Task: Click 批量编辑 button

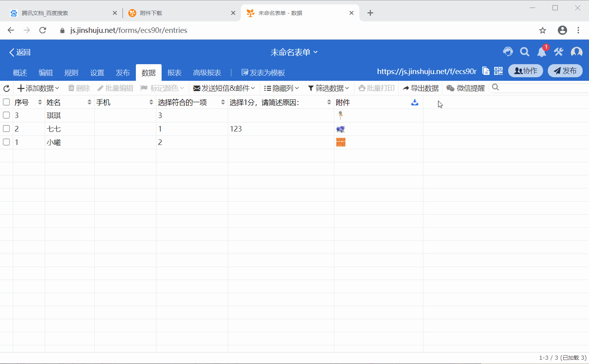Action: click(115, 88)
